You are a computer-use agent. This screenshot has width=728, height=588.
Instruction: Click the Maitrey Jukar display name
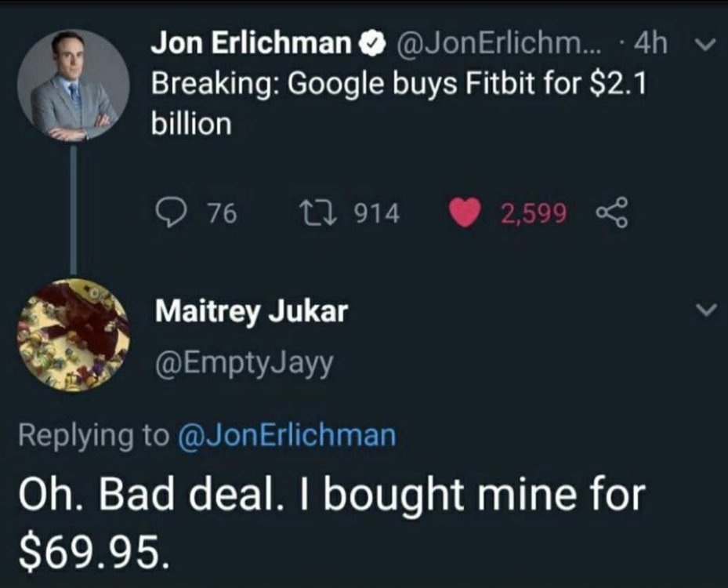pos(251,312)
